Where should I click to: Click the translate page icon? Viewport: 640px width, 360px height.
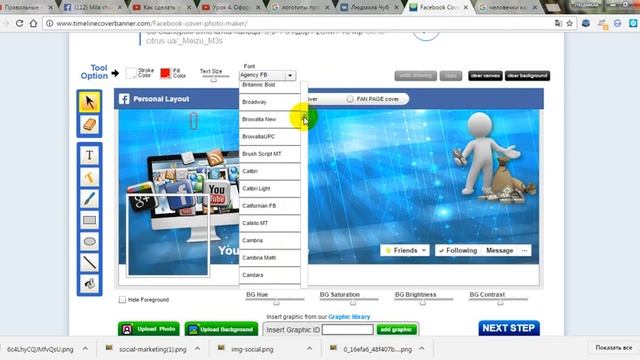pyautogui.click(x=558, y=23)
